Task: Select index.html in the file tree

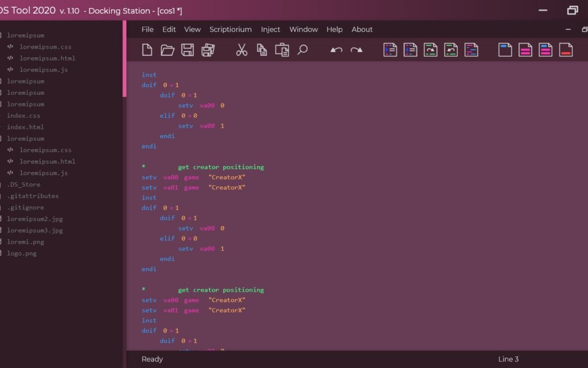Action: click(x=25, y=127)
